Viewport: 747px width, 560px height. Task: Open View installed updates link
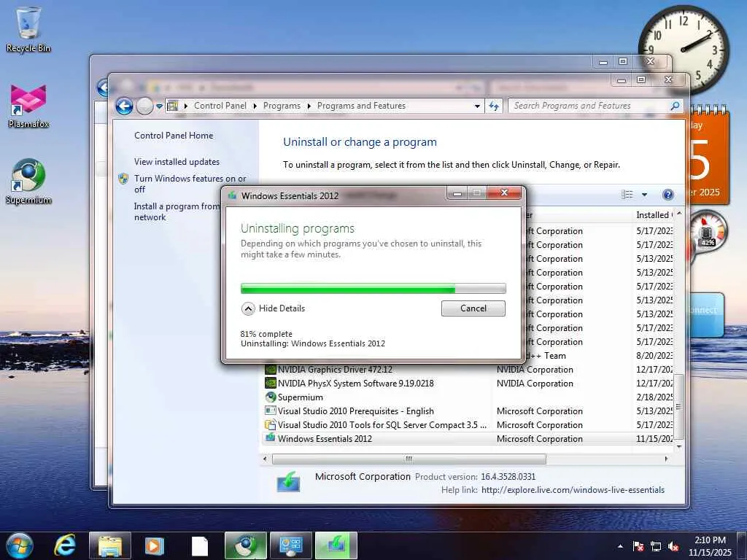177,162
